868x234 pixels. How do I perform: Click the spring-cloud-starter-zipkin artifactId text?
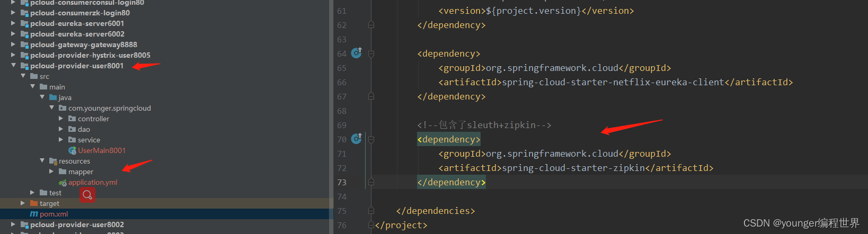coord(573,168)
